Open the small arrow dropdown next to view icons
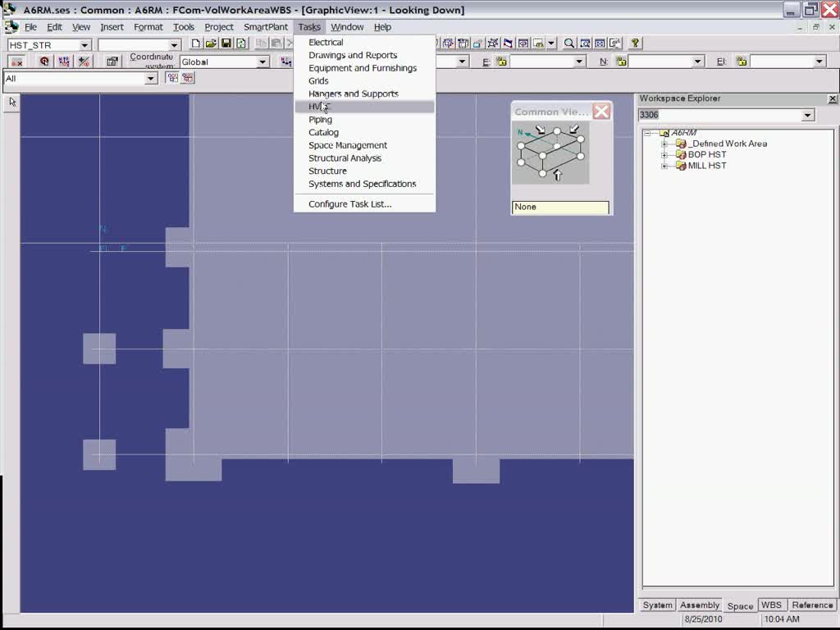840x630 pixels. (x=551, y=43)
